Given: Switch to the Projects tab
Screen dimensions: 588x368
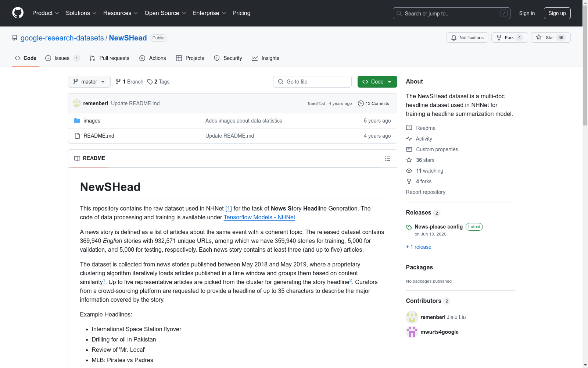Looking at the screenshot, I should pos(190,58).
